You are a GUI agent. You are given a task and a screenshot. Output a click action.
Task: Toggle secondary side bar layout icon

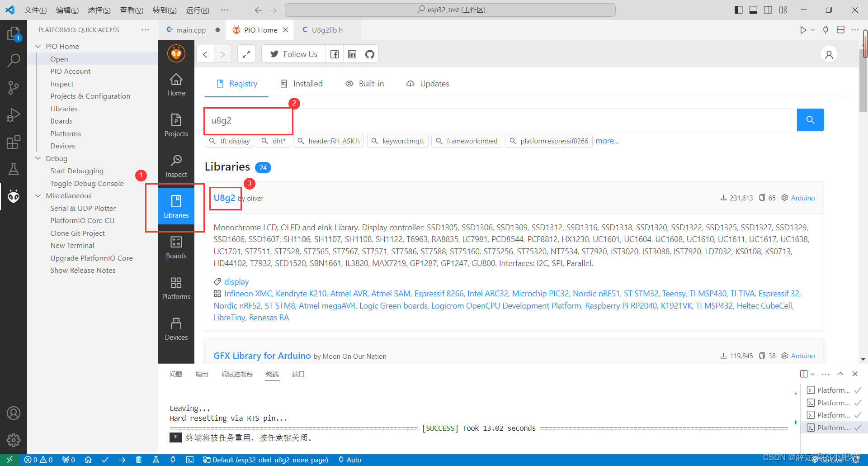point(768,10)
